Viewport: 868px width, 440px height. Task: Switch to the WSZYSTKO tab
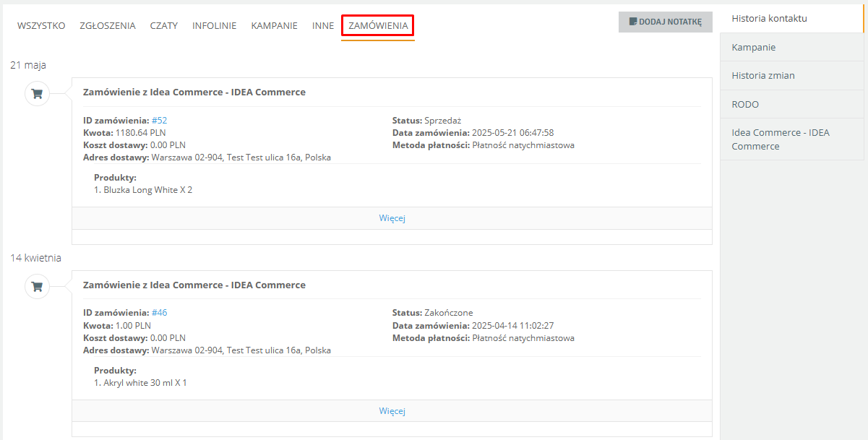[x=41, y=25]
